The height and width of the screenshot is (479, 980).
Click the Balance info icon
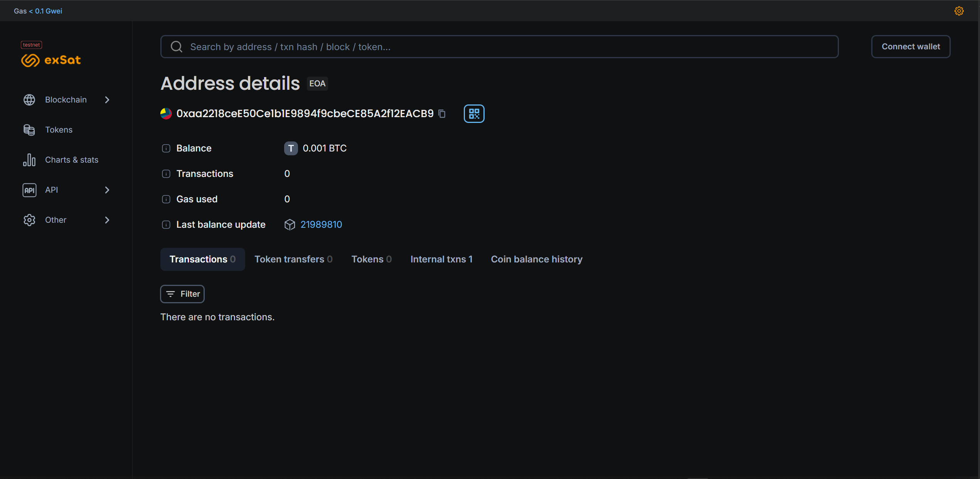coord(166,148)
